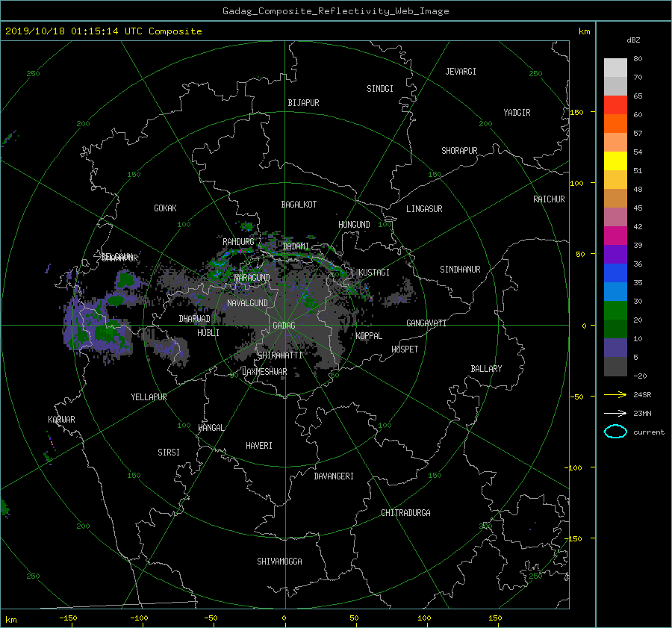Click the SINDHANUR city label
Viewport: 672px width, 628px height.
point(460,270)
